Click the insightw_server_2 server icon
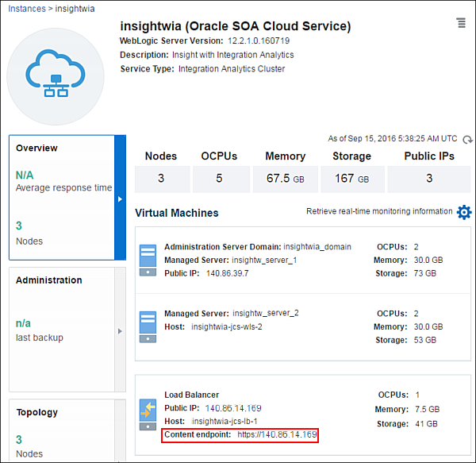The height and width of the screenshot is (463, 476). coord(148,326)
